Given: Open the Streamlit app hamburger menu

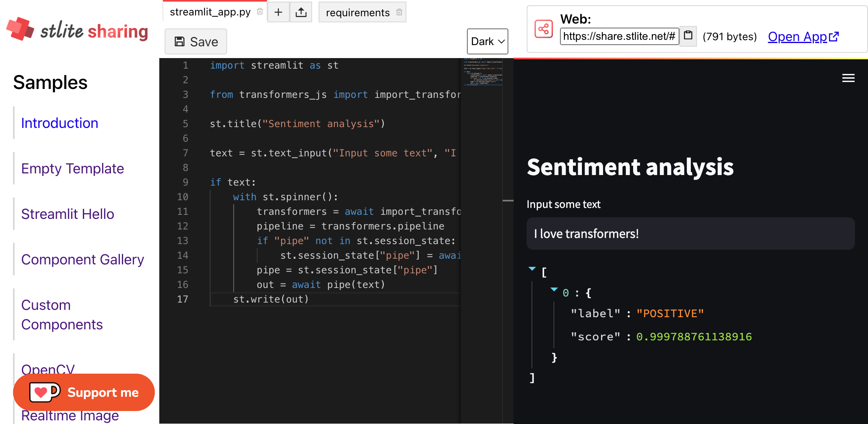Looking at the screenshot, I should click(848, 78).
